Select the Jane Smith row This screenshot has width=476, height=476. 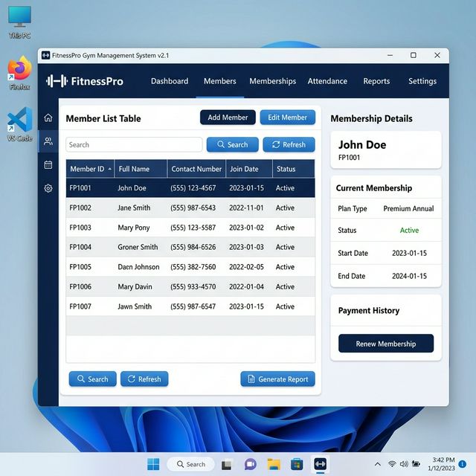point(190,208)
